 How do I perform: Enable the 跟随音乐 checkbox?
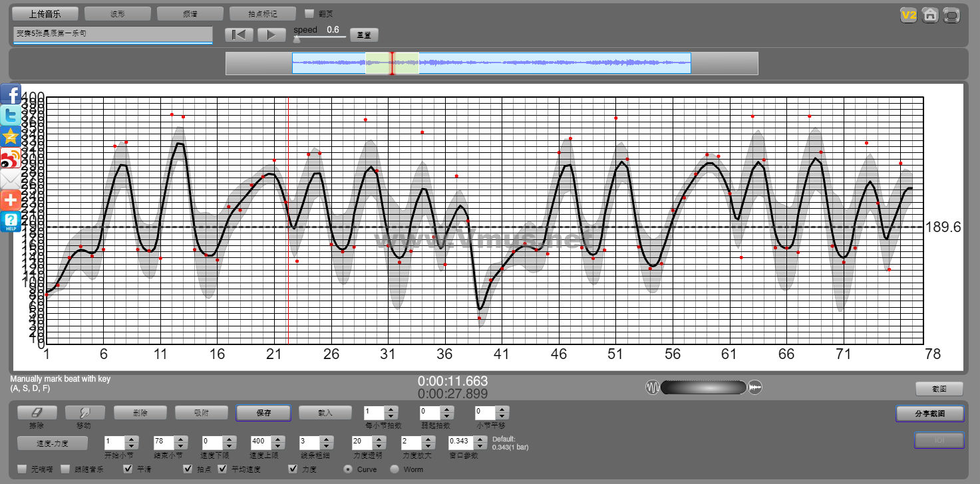[65, 469]
